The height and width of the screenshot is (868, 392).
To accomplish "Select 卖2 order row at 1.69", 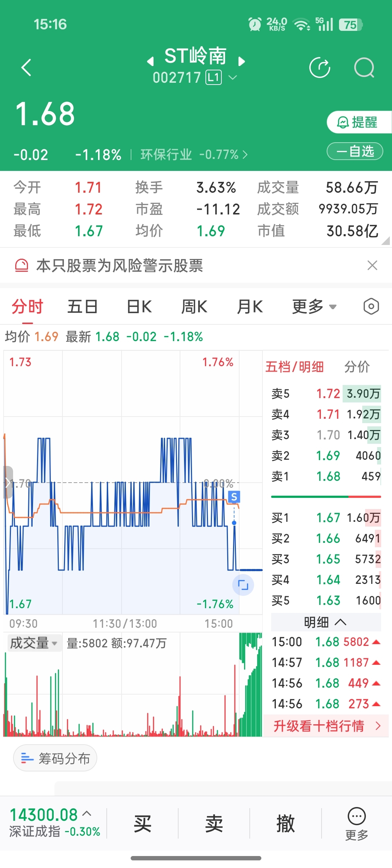I will tap(326, 455).
